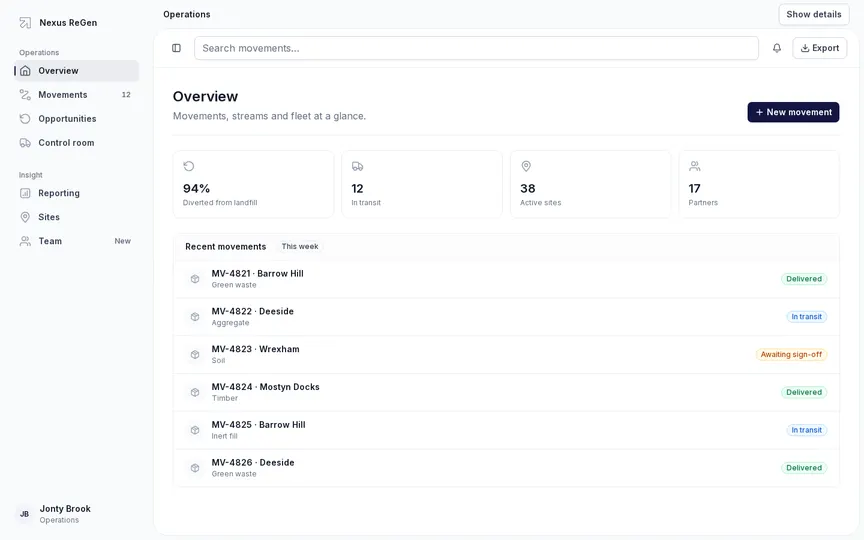Toggle the sidebar panel icon
This screenshot has width=864, height=540.
[x=176, y=48]
